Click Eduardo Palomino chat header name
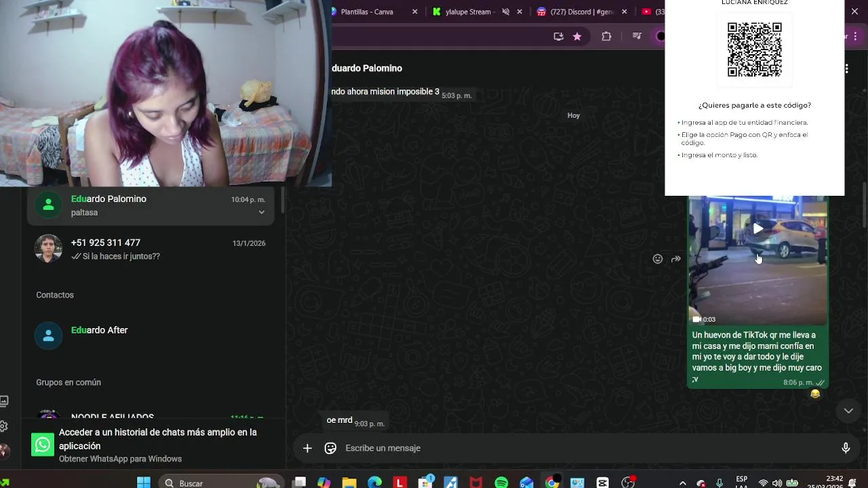Screen dimensions: 868x488 coord(367,68)
